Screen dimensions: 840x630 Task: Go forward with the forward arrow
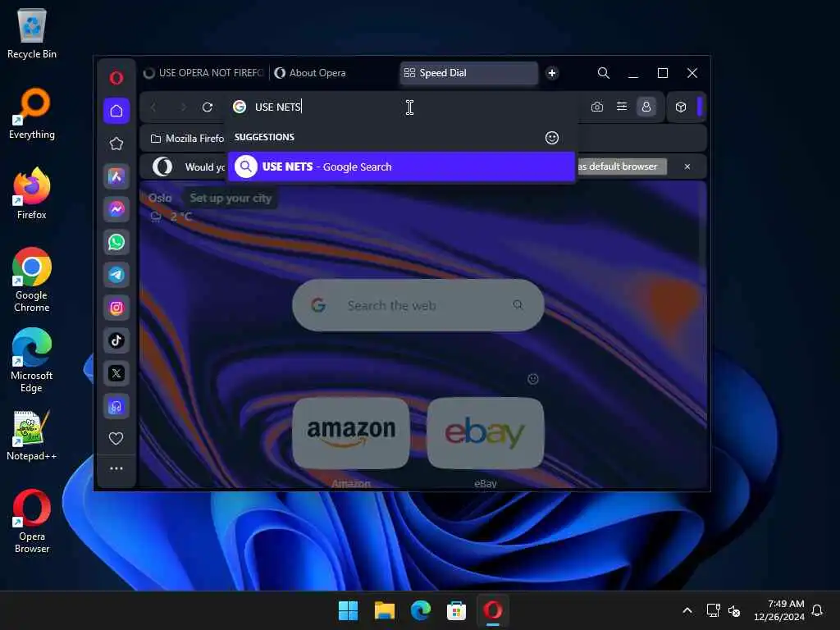tap(183, 107)
